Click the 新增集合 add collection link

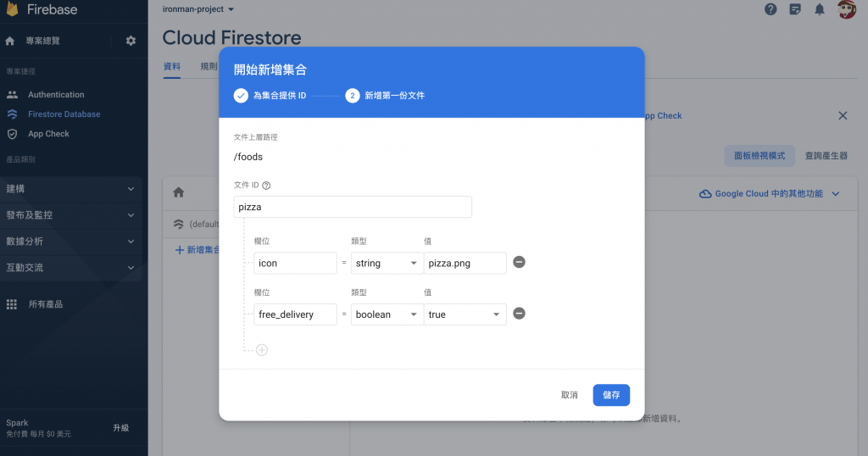pyautogui.click(x=198, y=250)
